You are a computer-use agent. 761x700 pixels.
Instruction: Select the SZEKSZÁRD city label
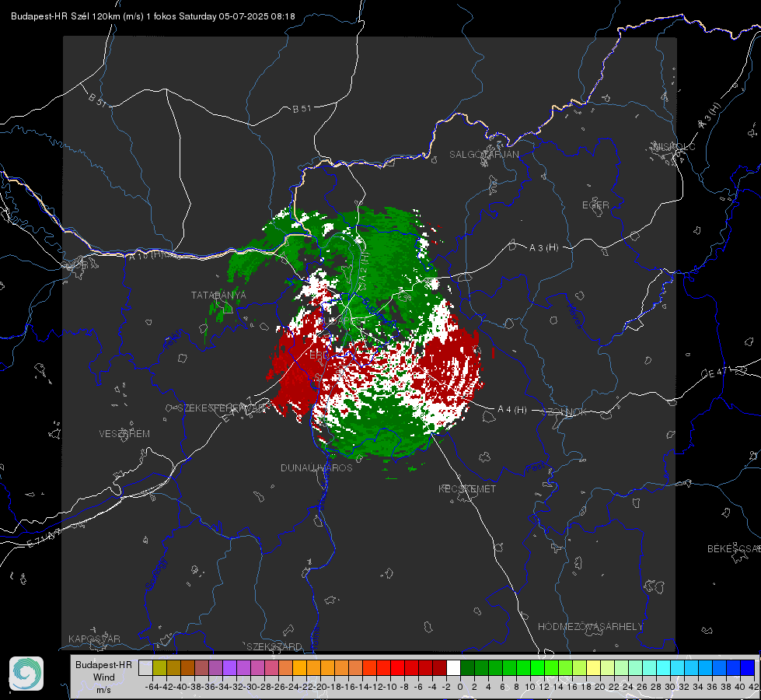coord(274,646)
